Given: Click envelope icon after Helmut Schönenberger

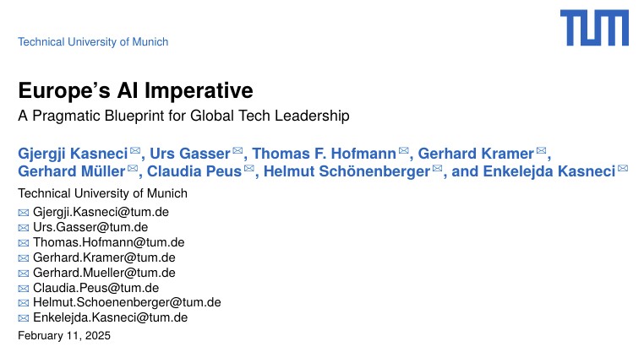Looking at the screenshot, I should (438, 168).
